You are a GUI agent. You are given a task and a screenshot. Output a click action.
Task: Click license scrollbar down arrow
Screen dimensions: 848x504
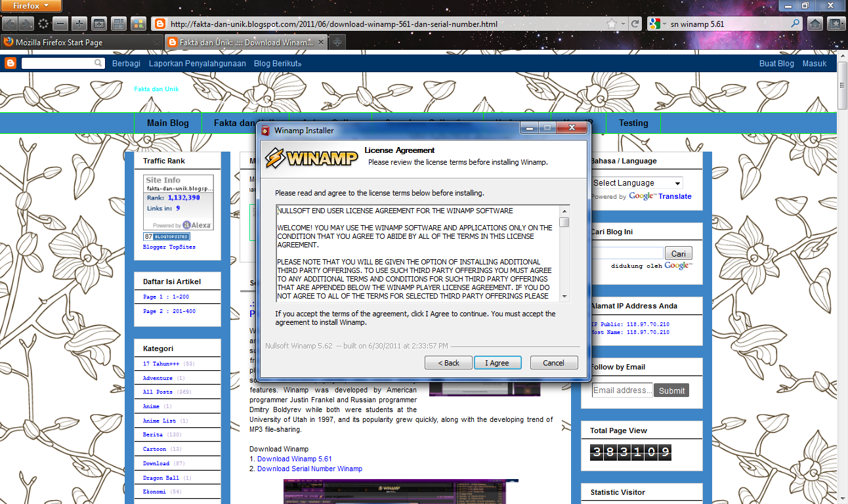564,297
